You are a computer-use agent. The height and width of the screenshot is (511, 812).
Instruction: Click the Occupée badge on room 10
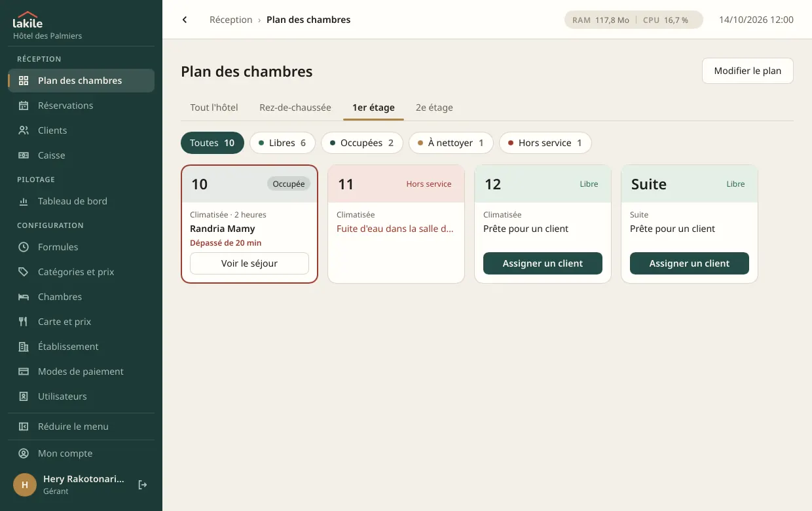tap(289, 184)
